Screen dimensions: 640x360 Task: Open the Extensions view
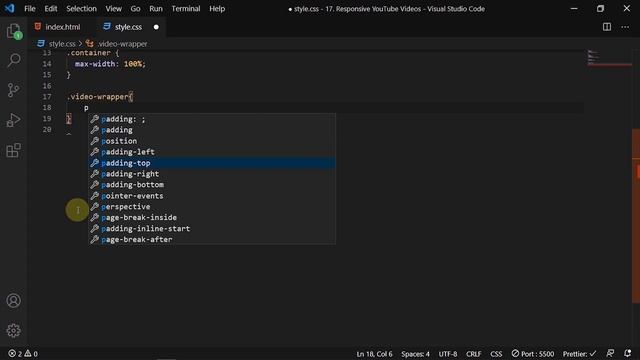click(13, 150)
